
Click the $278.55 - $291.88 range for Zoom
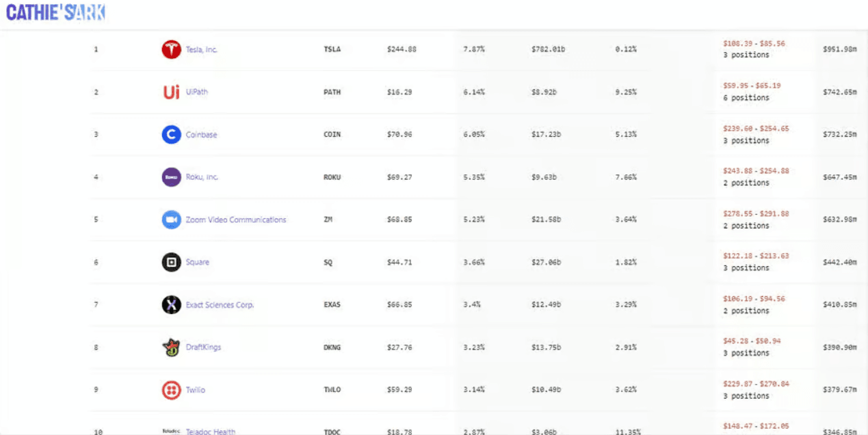pyautogui.click(x=756, y=214)
